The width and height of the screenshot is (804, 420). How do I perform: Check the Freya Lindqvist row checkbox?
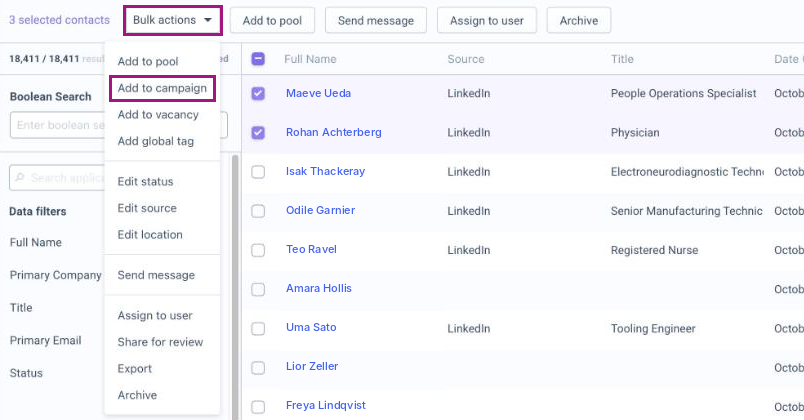(x=258, y=406)
